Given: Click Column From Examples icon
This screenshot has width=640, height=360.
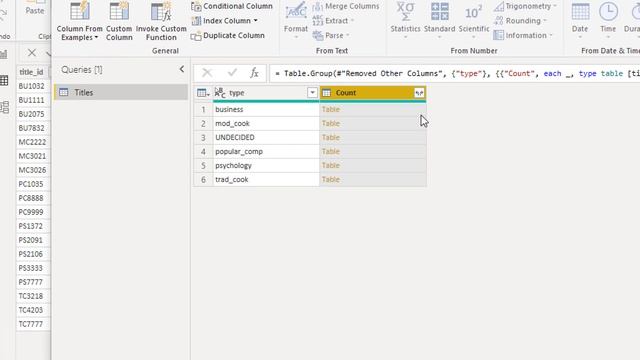Looking at the screenshot, I should 80,11.
